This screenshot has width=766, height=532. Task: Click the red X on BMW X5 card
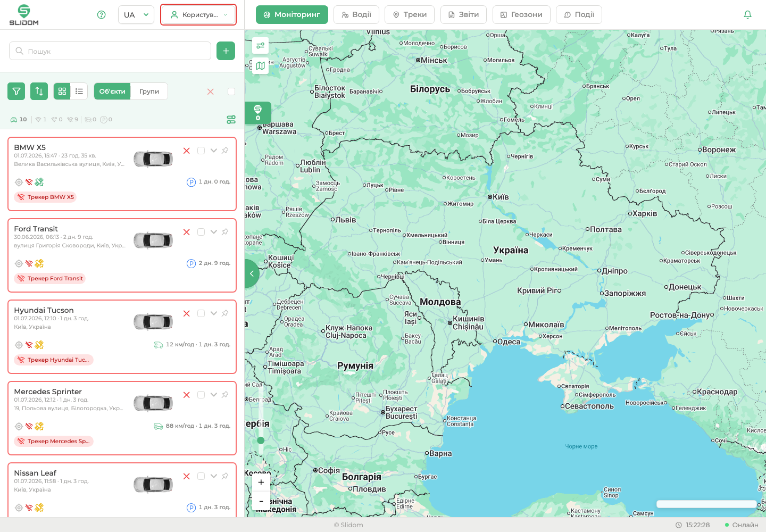[x=187, y=151]
